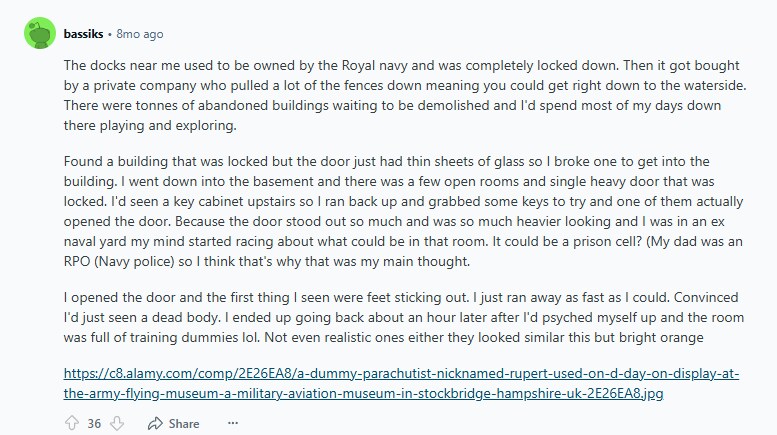Viewport: 777px width, 435px height.
Task: Click the paragraph starting 'The docks near me'
Action: click(x=405, y=95)
